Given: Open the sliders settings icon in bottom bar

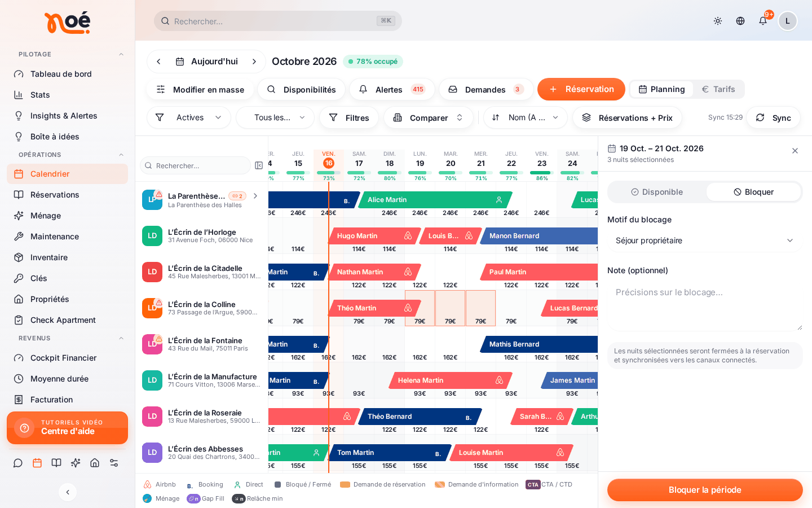Looking at the screenshot, I should point(114,463).
